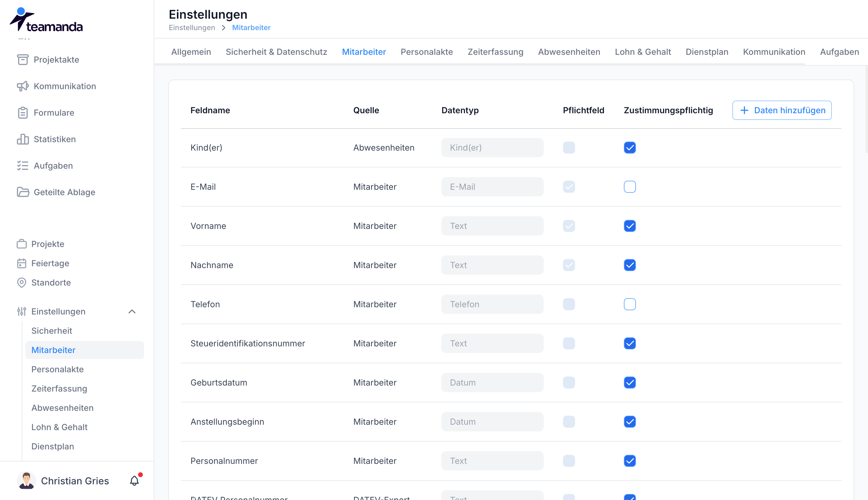The image size is (868, 500).
Task: Click Christian Gries user name
Action: [x=75, y=480]
